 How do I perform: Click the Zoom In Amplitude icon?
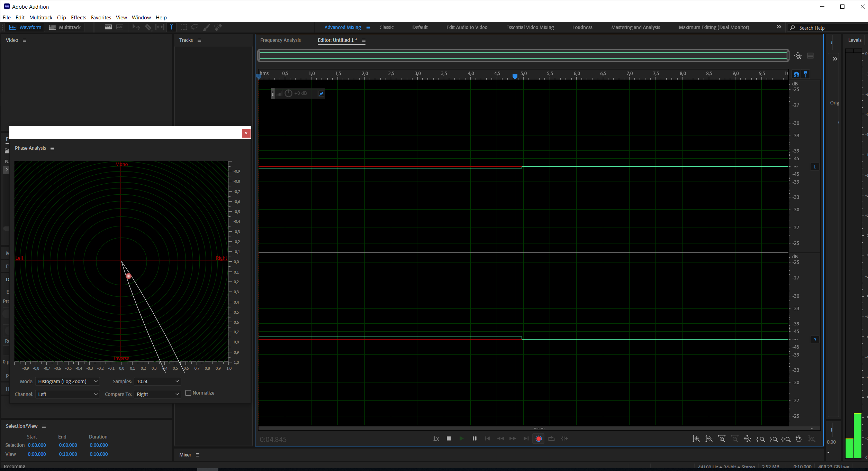tap(696, 439)
